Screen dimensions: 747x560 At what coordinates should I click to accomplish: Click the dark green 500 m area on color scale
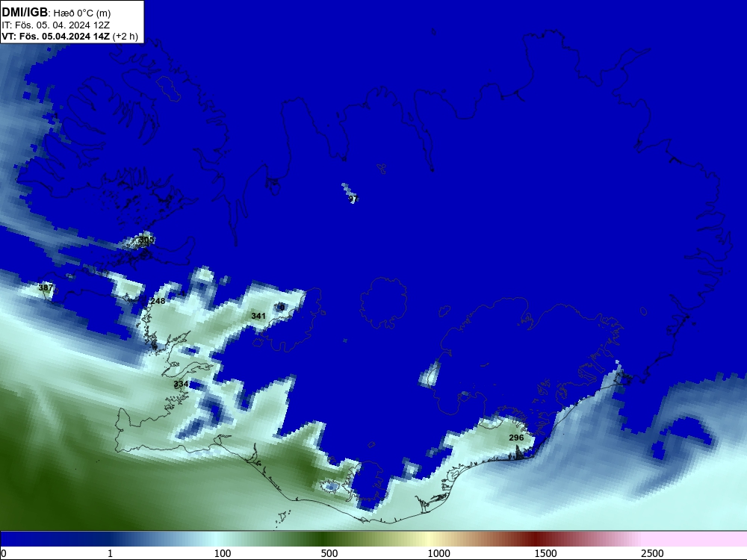click(324, 539)
